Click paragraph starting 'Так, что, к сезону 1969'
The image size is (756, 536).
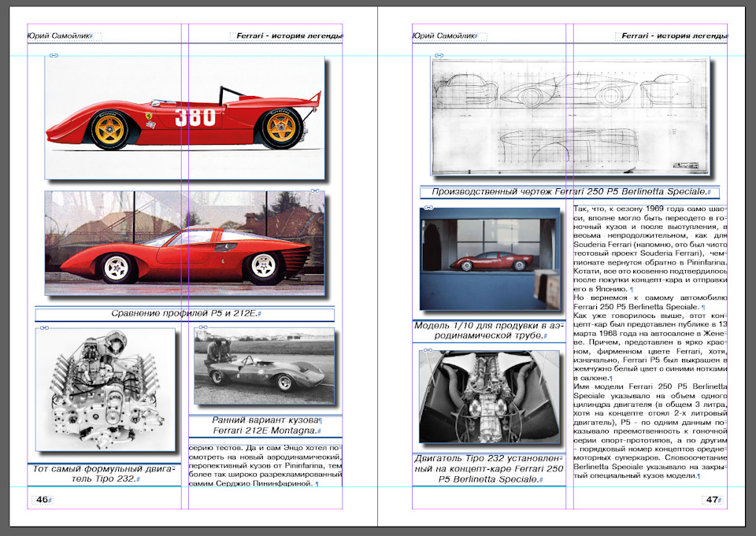[x=650, y=249]
